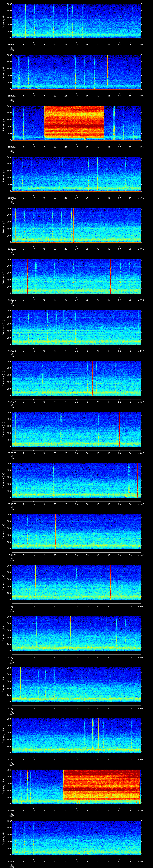Viewport: 153px width, 868px height.
Task: Click the red spike near 20 seconds in 23:41 spectrogram
Action: pyautogui.click(x=55, y=531)
